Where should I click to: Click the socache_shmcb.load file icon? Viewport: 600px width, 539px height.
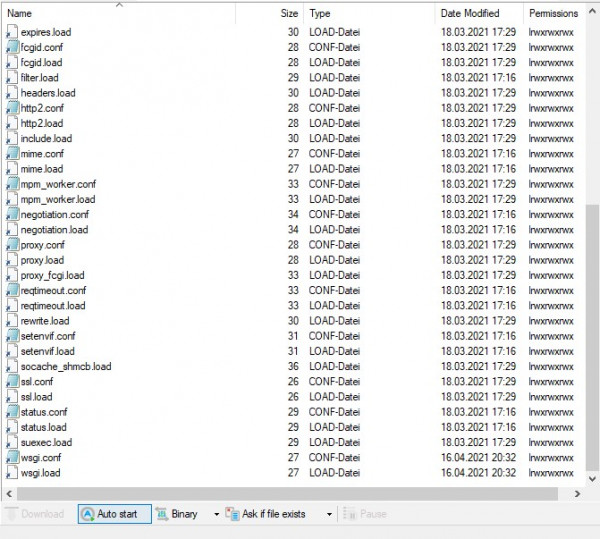tap(12, 366)
